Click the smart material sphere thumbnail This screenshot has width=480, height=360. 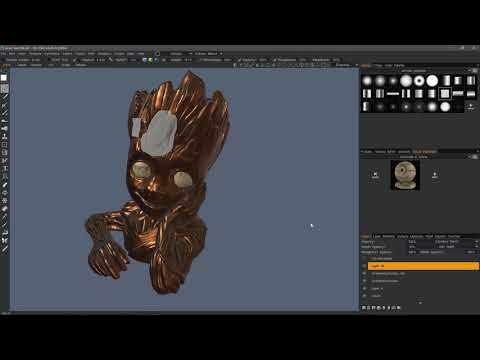tap(405, 175)
